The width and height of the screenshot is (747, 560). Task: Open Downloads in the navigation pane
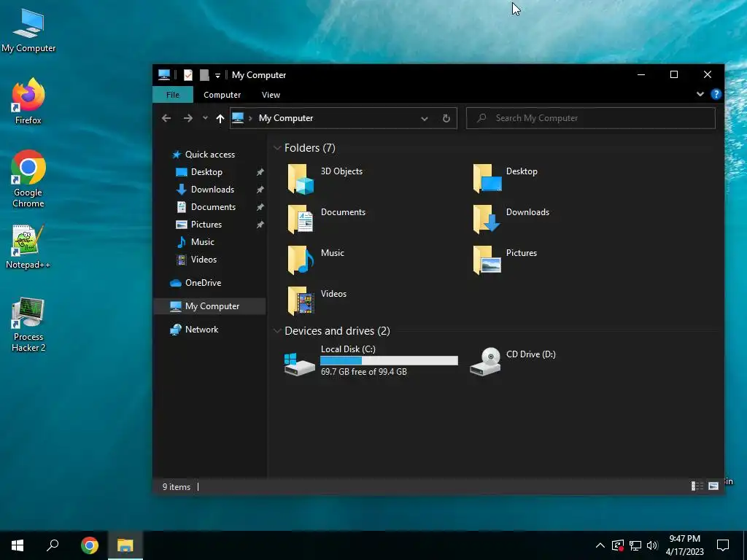(212, 190)
